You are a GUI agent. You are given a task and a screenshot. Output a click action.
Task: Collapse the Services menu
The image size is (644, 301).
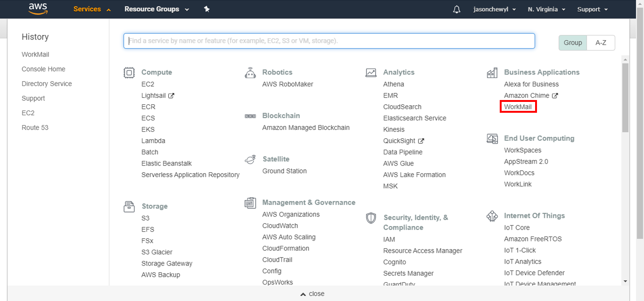[92, 9]
